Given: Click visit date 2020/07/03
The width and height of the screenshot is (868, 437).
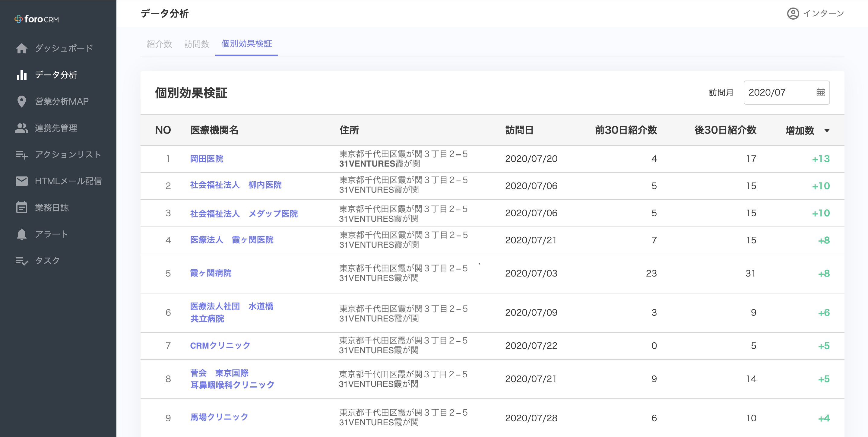Looking at the screenshot, I should pos(531,273).
